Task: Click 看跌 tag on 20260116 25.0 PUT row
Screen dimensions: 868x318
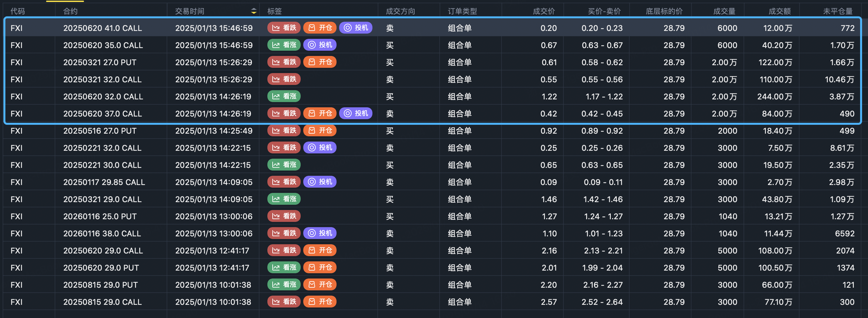Action: point(284,216)
